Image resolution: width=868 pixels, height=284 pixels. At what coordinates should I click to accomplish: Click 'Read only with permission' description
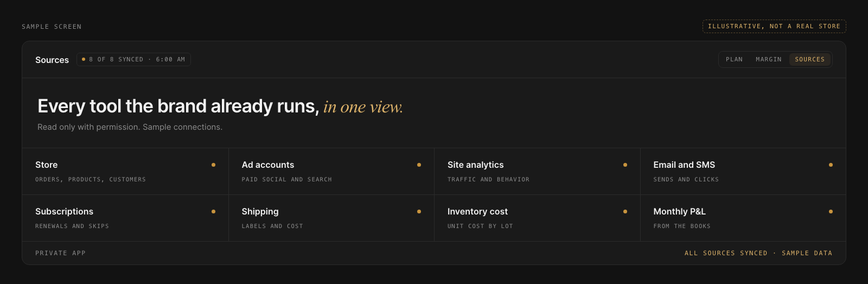pyautogui.click(x=130, y=127)
